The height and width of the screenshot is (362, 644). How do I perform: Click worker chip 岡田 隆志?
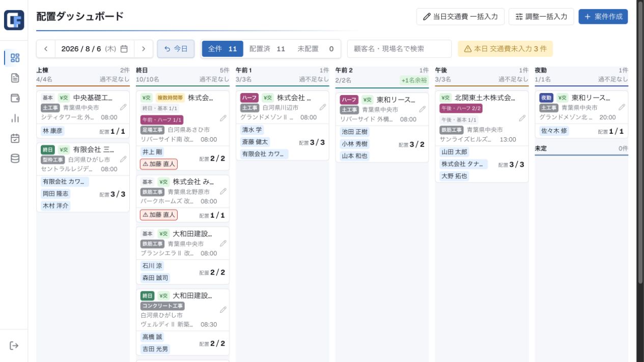tap(55, 194)
